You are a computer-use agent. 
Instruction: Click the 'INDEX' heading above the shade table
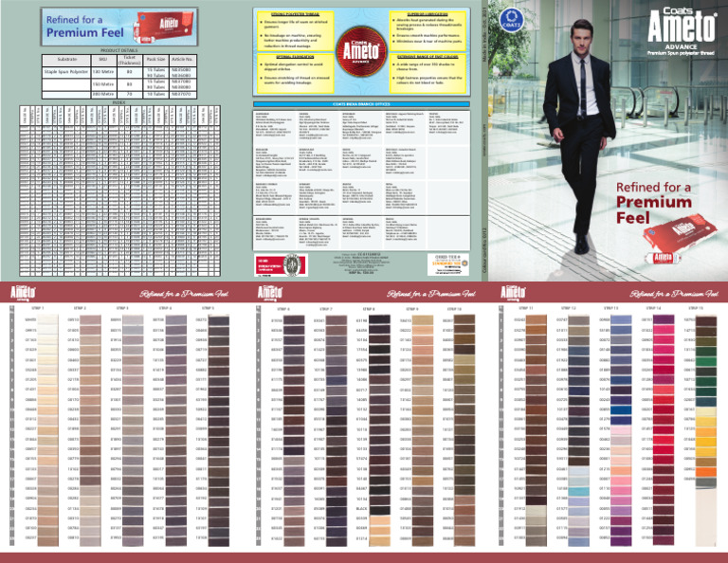coord(119,102)
